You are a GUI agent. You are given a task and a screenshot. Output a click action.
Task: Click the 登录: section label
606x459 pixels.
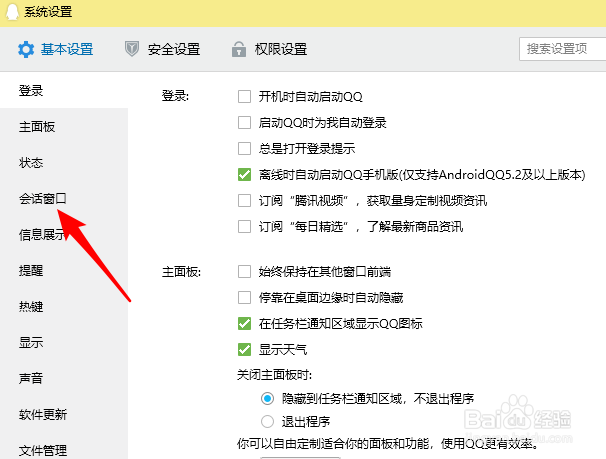coord(175,96)
